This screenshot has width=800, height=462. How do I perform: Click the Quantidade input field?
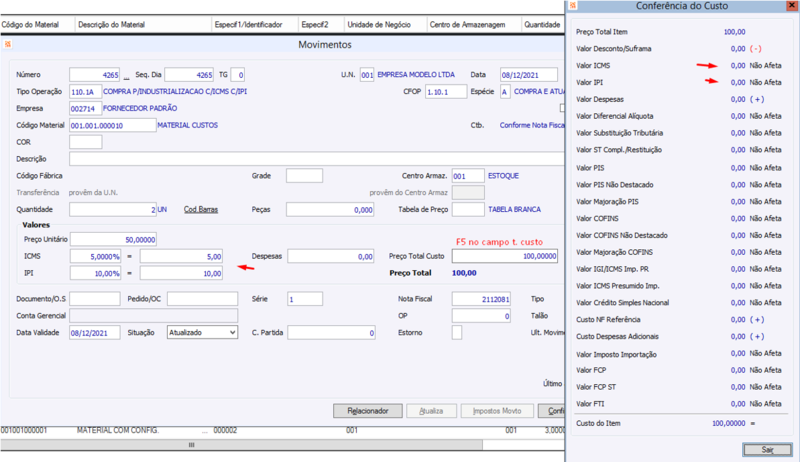pyautogui.click(x=113, y=210)
